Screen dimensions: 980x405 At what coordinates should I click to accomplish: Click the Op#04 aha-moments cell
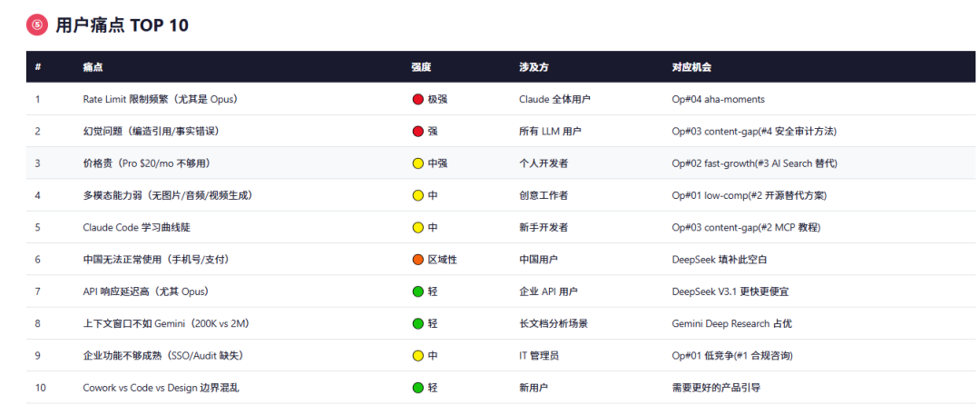[x=718, y=99]
